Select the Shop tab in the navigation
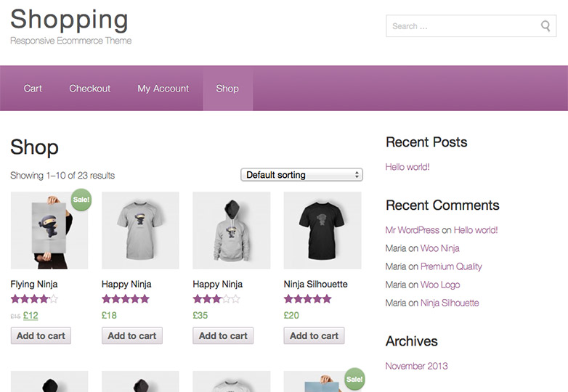Screen dimensions: 568x392 (227, 89)
